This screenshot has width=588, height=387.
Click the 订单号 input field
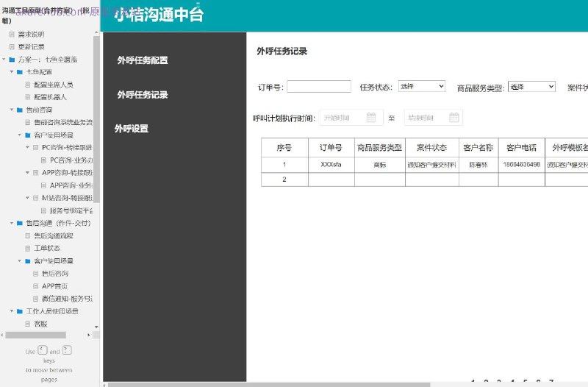(x=319, y=87)
